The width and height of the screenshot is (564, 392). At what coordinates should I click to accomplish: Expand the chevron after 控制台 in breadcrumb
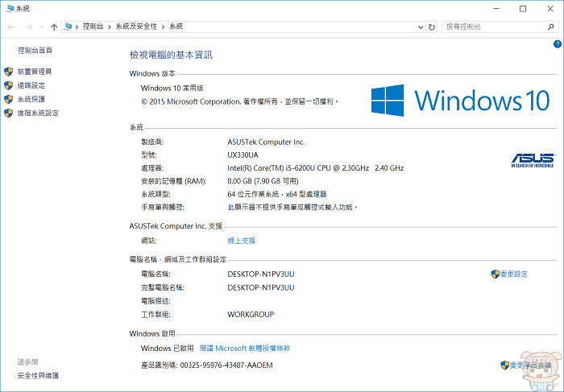pos(110,27)
